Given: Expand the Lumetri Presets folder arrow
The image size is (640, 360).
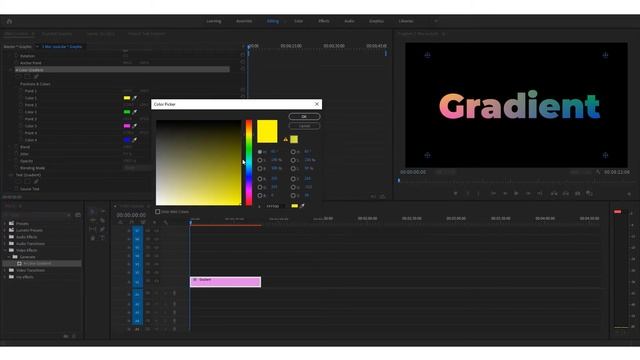Looking at the screenshot, I should (x=5, y=230).
